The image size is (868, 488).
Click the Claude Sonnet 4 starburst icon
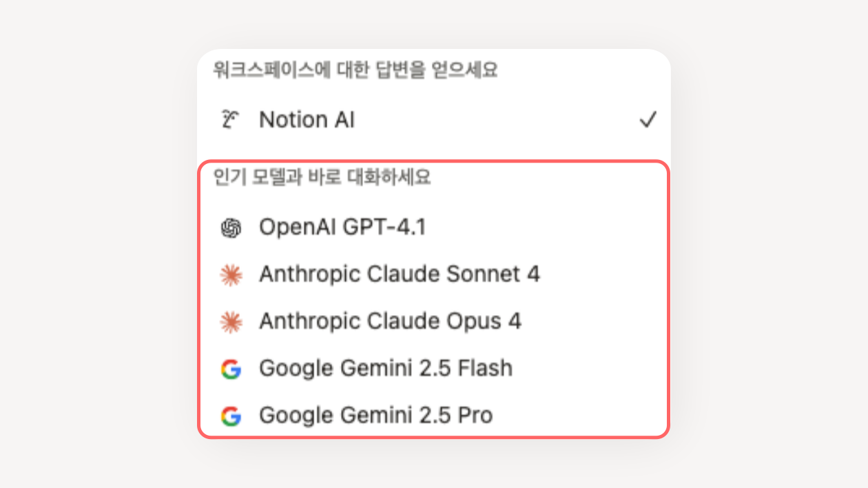(231, 275)
